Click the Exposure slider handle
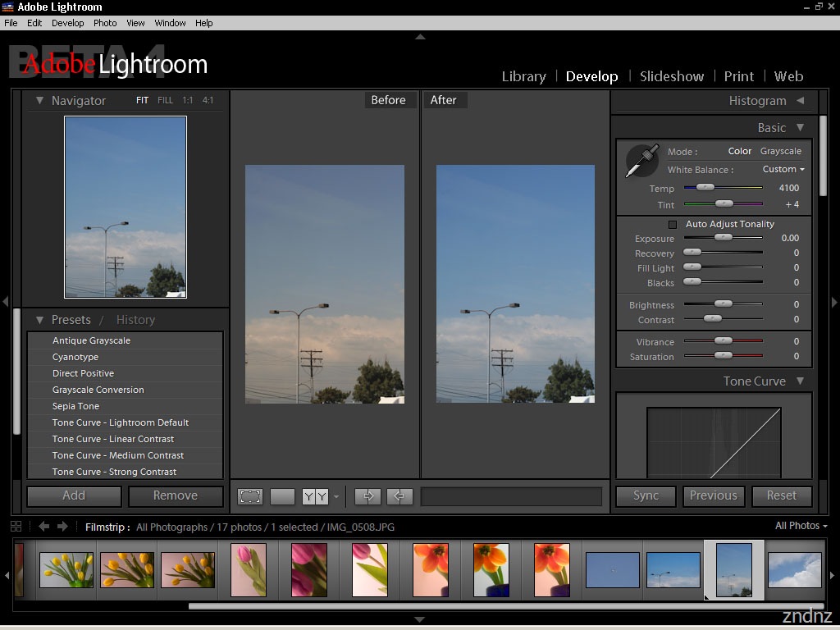This screenshot has width=840, height=630. (724, 237)
